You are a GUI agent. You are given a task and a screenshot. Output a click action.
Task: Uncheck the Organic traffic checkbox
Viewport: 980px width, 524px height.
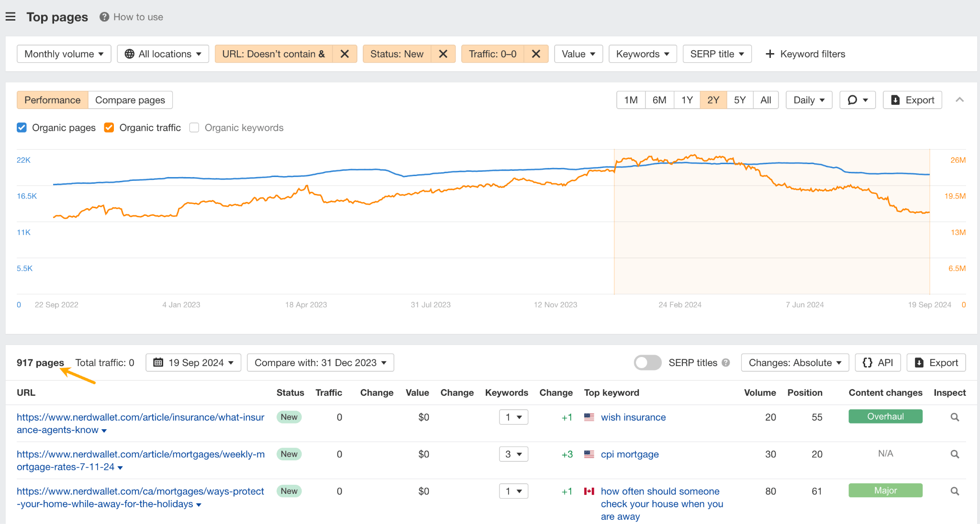pos(109,128)
